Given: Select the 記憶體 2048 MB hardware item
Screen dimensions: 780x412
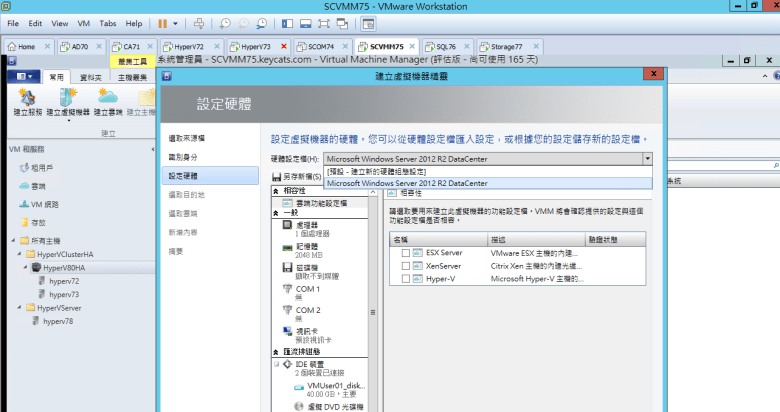Looking at the screenshot, I should point(312,249).
